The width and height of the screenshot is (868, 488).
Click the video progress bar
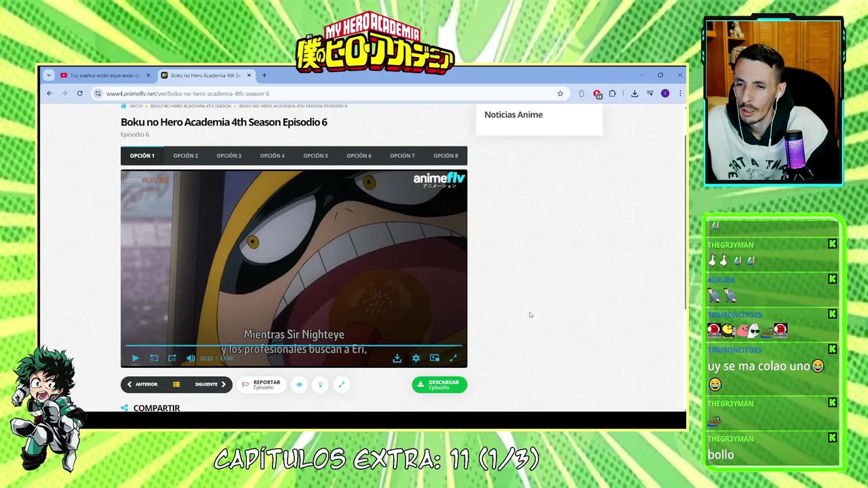294,346
